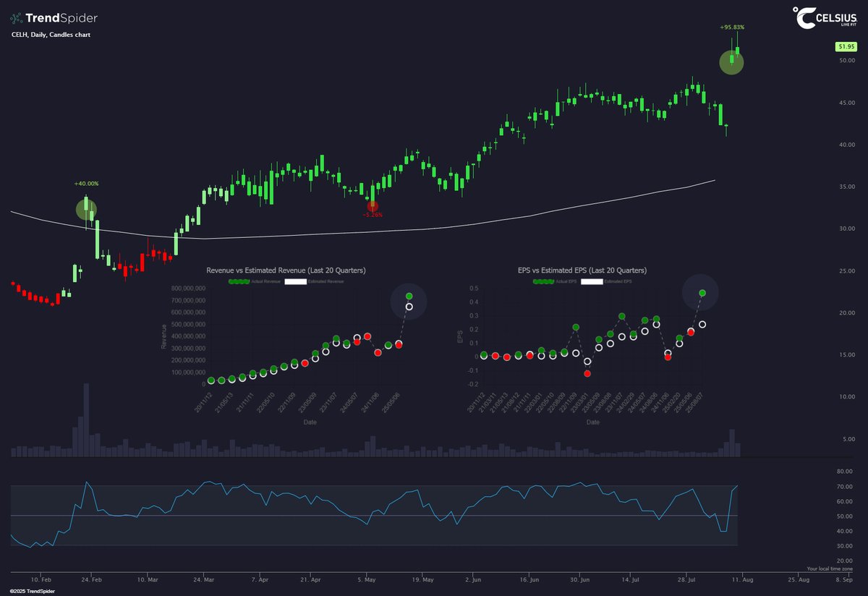Select the 'CELH, Daily, Candles chart' title
The image size is (868, 596).
tap(51, 35)
